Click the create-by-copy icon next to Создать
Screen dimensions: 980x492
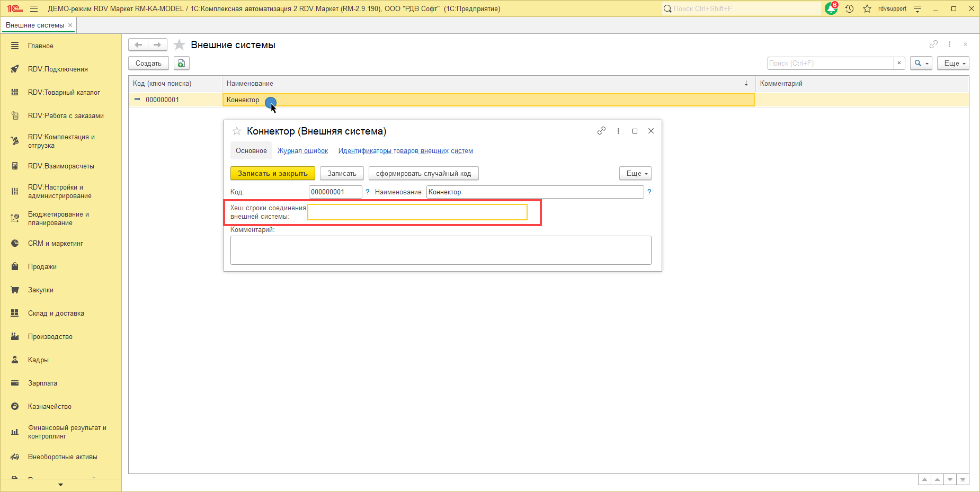click(x=181, y=64)
